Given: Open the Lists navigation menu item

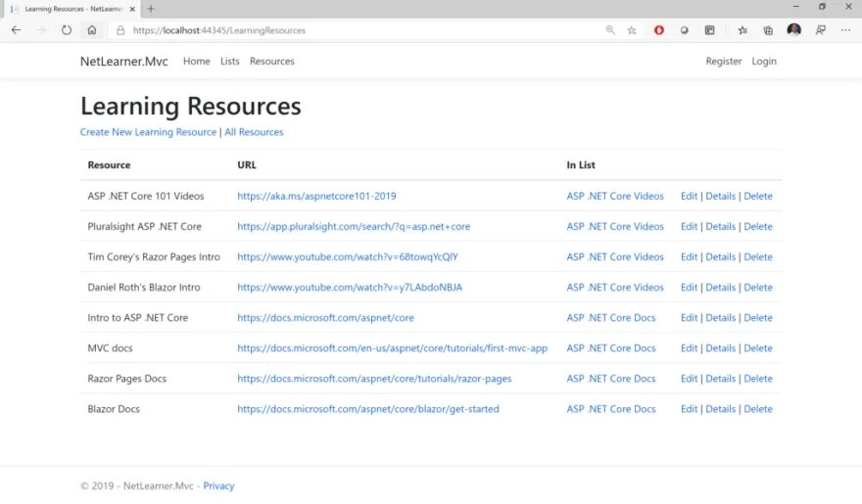Looking at the screenshot, I should (x=230, y=62).
